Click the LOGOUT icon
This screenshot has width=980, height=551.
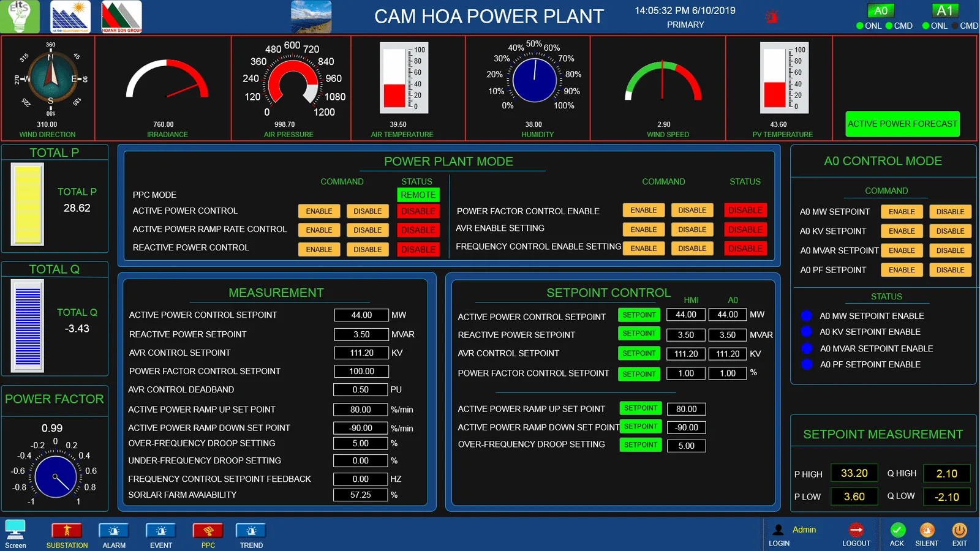click(856, 530)
